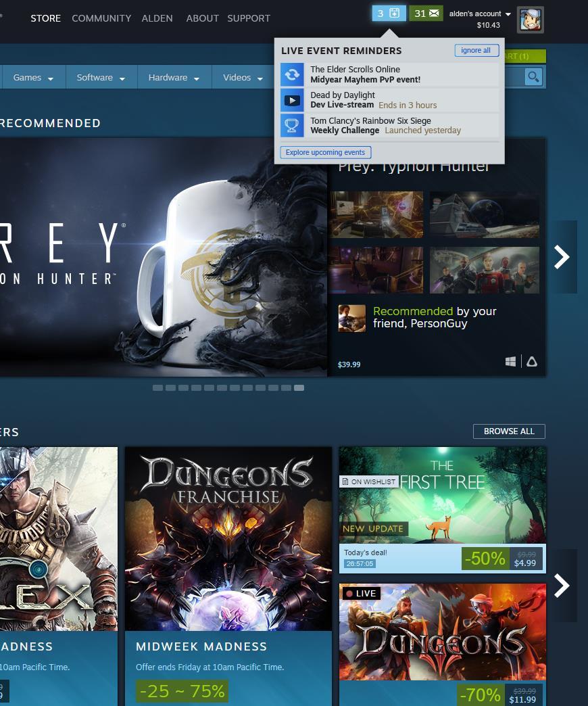Go to the COMMUNITY menu

point(101,18)
